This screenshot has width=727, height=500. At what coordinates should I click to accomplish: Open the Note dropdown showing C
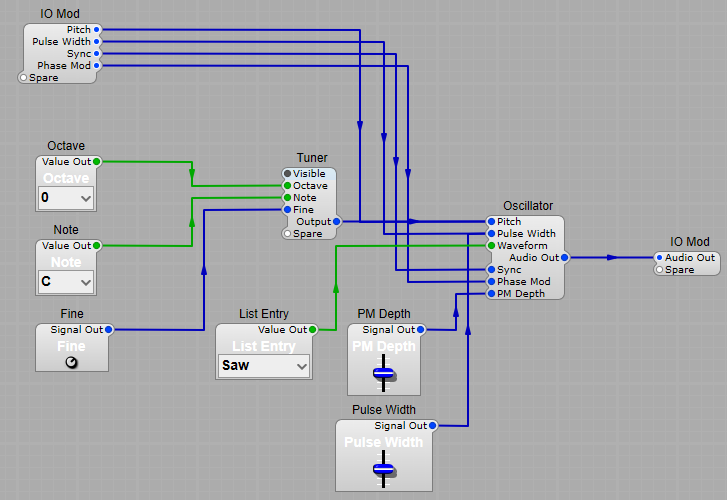[66, 282]
